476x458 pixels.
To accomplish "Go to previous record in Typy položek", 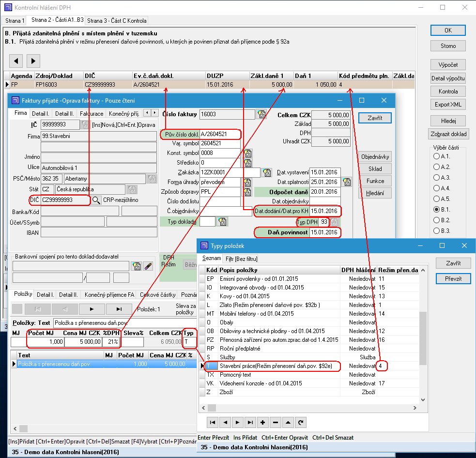I will [225, 422].
